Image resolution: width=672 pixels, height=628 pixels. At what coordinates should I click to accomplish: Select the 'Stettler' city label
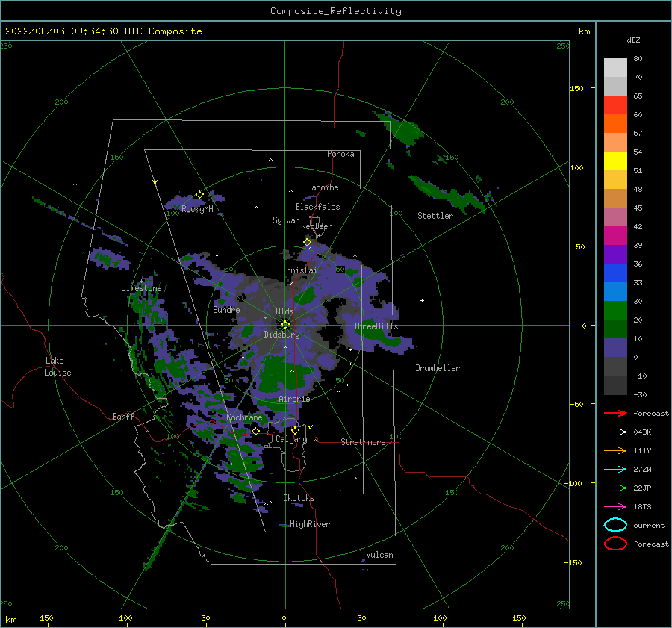tap(435, 216)
